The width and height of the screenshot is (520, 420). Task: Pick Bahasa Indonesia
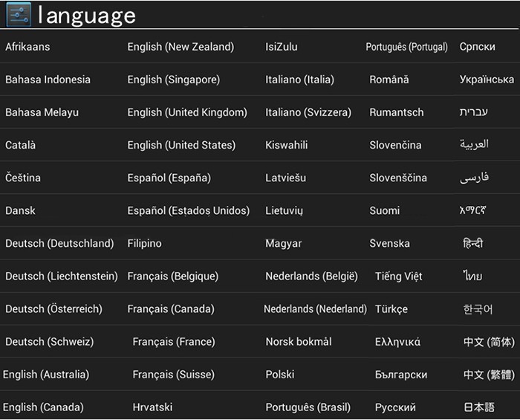[x=48, y=80]
